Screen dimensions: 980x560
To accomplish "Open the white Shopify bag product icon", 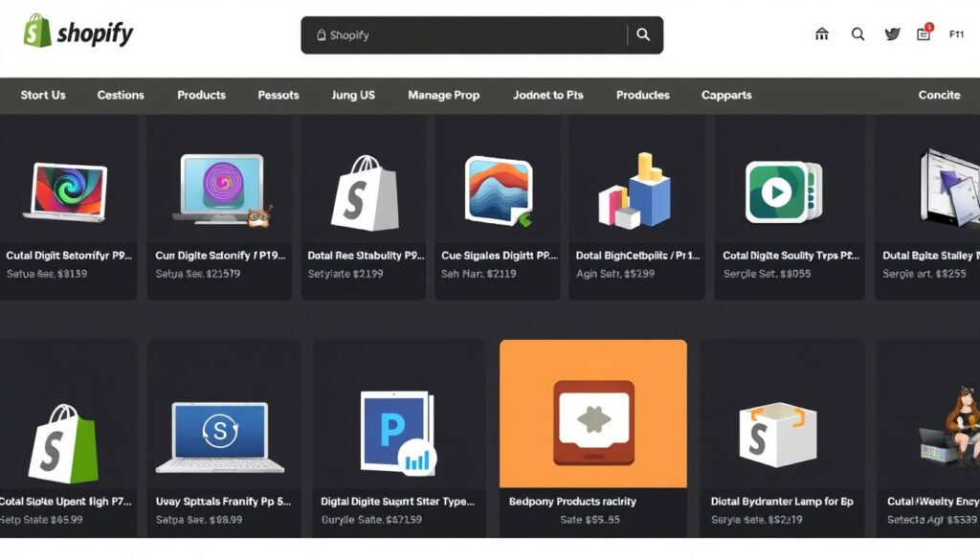I will click(x=364, y=191).
